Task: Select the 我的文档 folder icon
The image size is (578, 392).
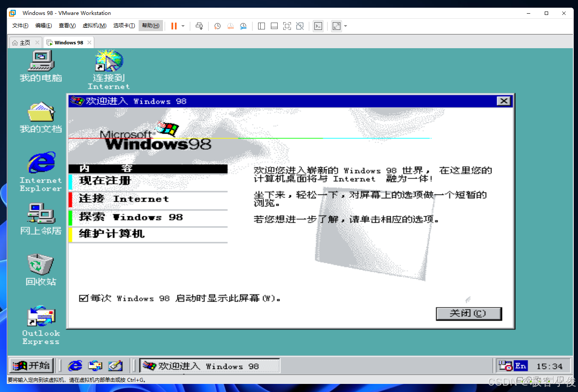Action: click(x=41, y=117)
